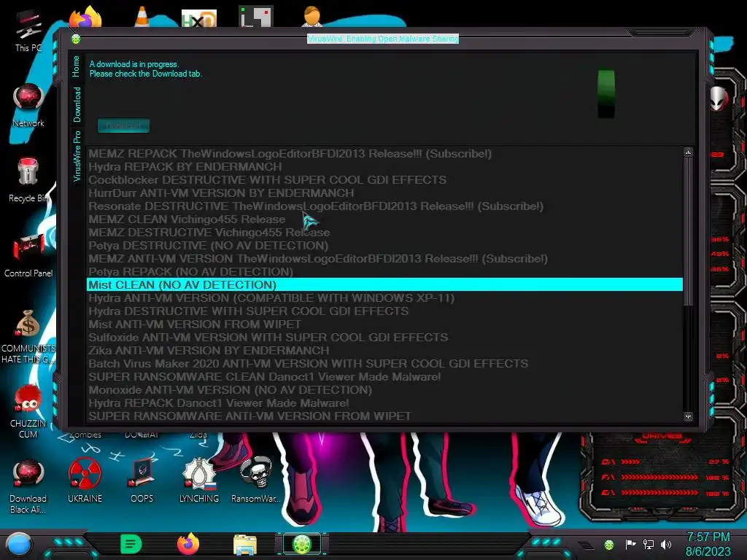Open This PC desktop icon
747x560 pixels.
point(28,29)
